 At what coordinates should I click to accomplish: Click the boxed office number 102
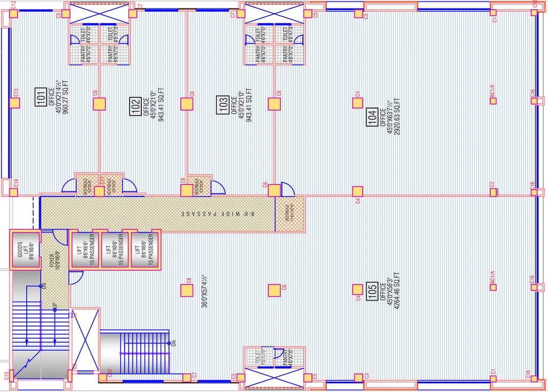[135, 106]
